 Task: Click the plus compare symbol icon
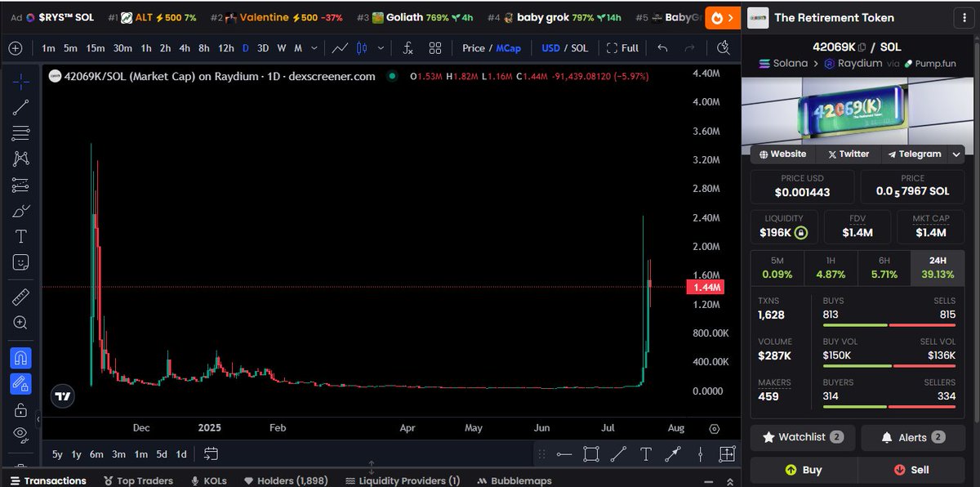click(16, 48)
